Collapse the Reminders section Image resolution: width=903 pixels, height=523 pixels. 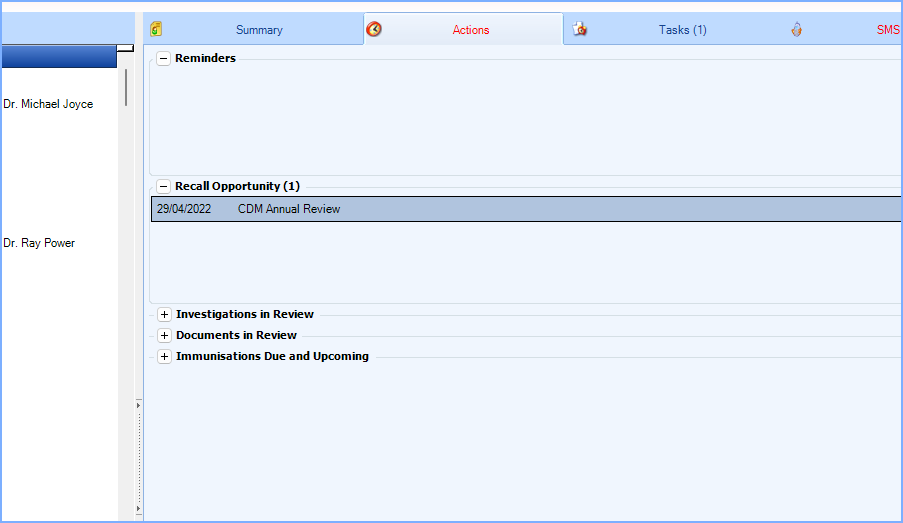[x=164, y=59]
